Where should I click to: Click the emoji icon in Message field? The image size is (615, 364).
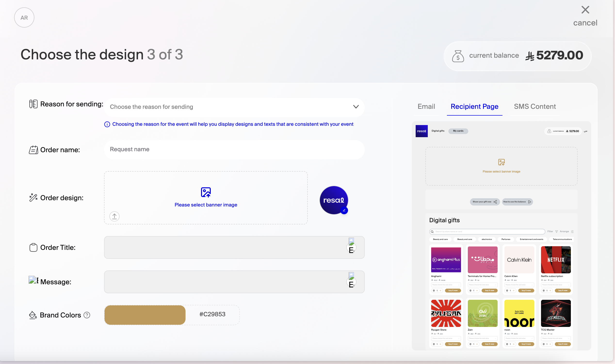pyautogui.click(x=351, y=282)
